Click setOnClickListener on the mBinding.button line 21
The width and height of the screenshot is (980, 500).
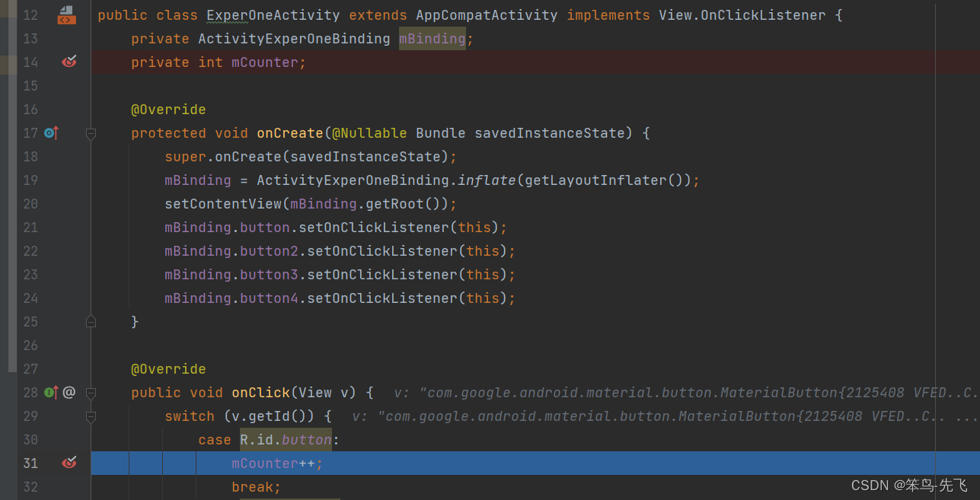tap(374, 228)
